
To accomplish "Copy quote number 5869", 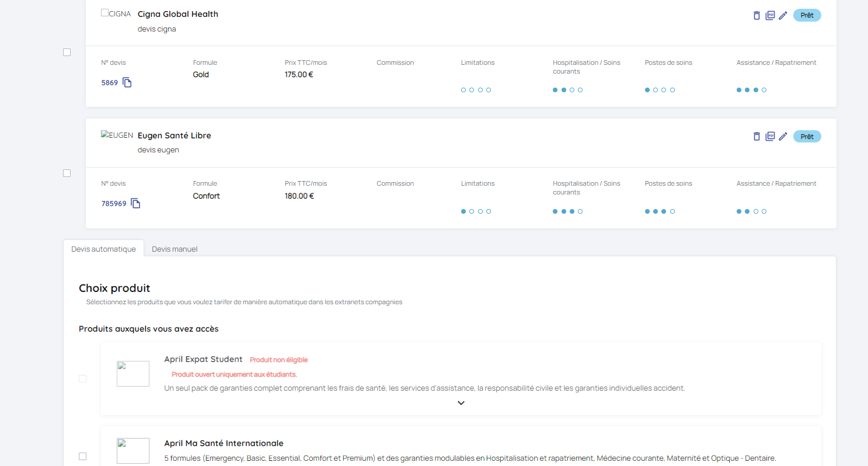I will [127, 83].
